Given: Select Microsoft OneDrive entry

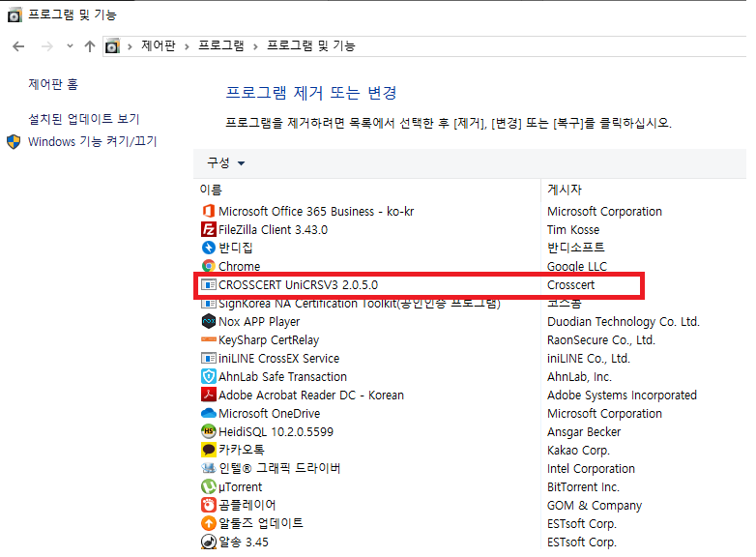Looking at the screenshot, I should click(x=269, y=413).
